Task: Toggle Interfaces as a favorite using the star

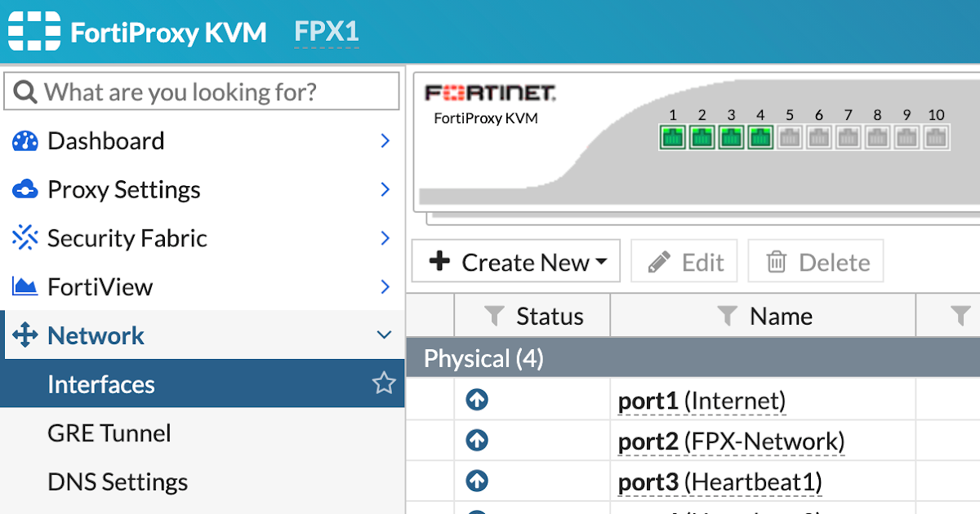Action: (x=384, y=383)
